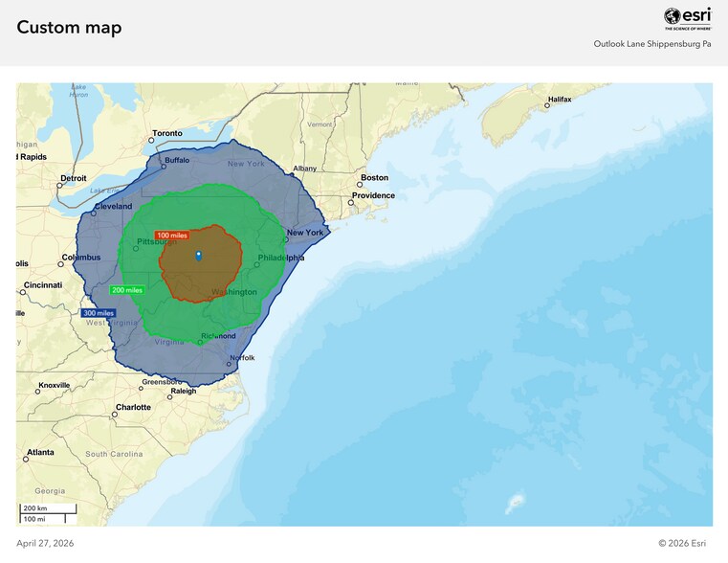Viewport: 728px width, 563px height.
Task: Click the blue location pin at the map center
Action: point(198,256)
